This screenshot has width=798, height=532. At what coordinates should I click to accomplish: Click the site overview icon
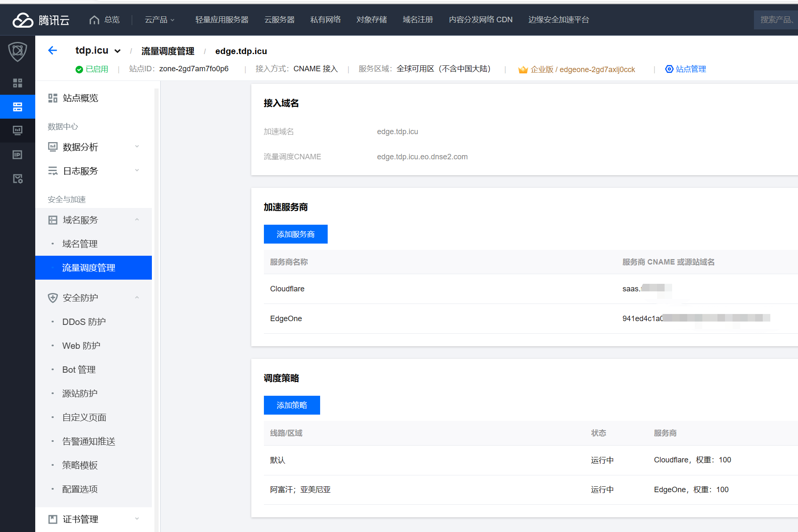pos(53,98)
